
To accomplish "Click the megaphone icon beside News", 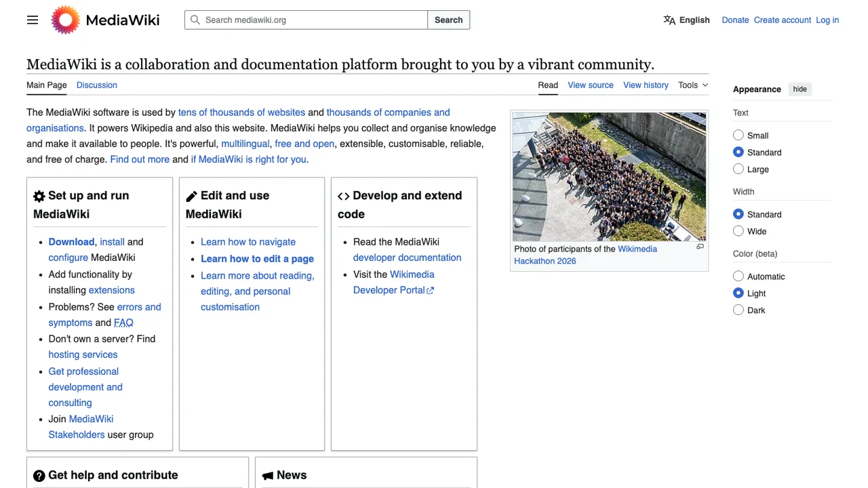I will [268, 476].
